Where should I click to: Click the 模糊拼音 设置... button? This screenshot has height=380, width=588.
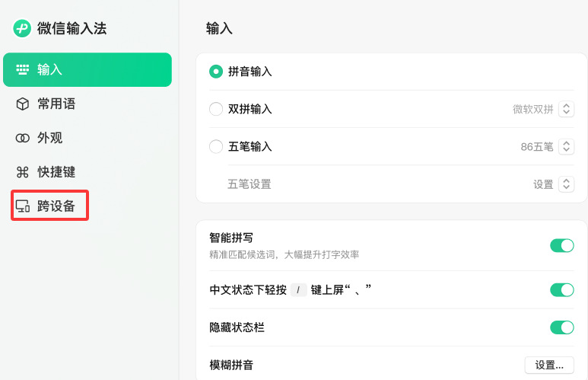[x=549, y=365]
